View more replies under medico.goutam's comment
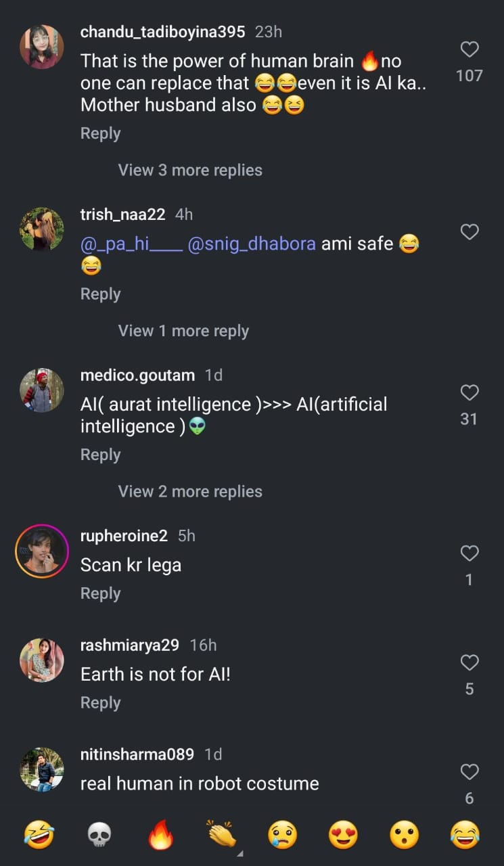Screen dimensions: 504x866 (x=190, y=491)
